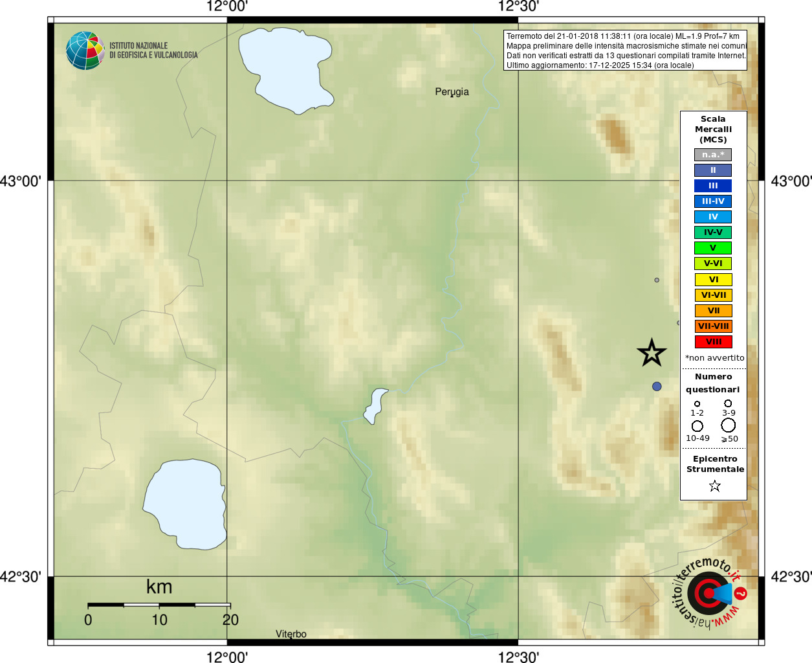Click the Epicentro Strumentale heading
This screenshot has width=812, height=663.
[715, 464]
